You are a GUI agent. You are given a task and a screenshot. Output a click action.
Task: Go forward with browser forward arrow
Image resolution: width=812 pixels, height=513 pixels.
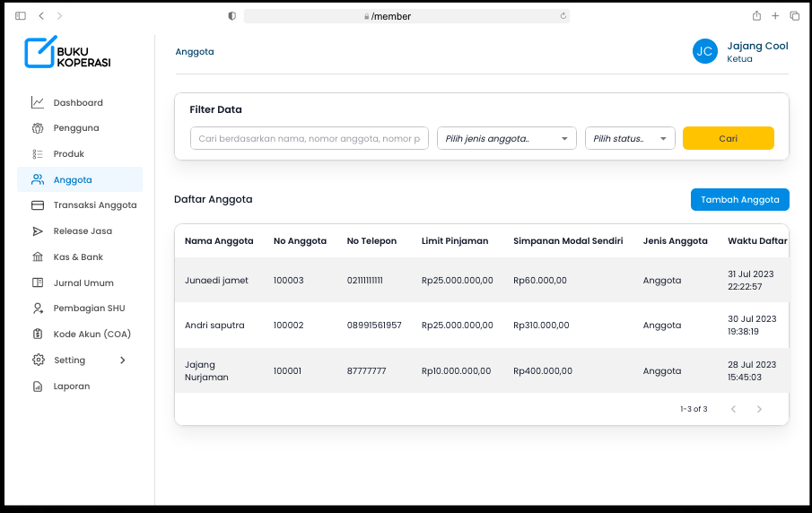[59, 16]
